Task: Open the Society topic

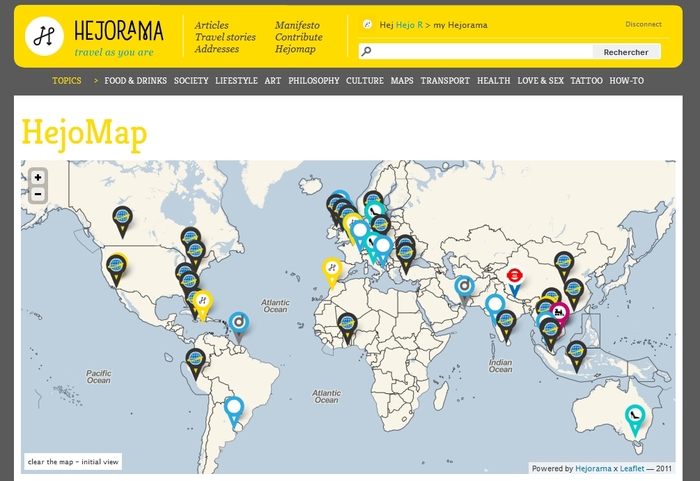Action: (x=191, y=81)
